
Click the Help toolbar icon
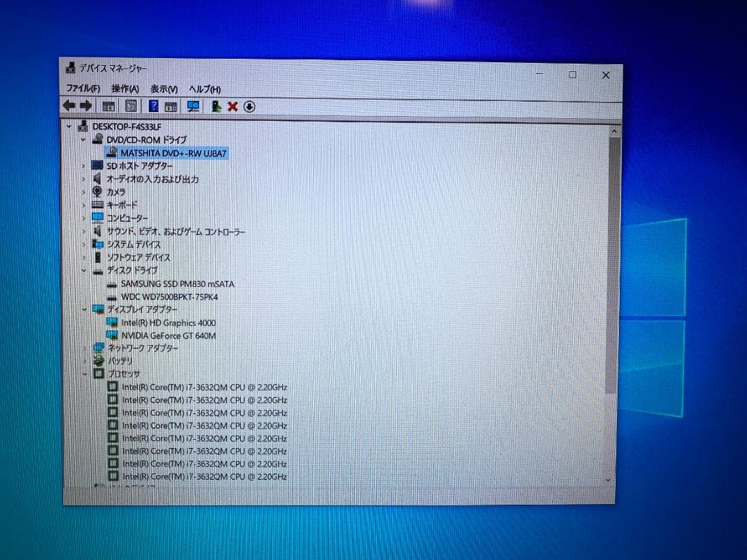coord(153,106)
